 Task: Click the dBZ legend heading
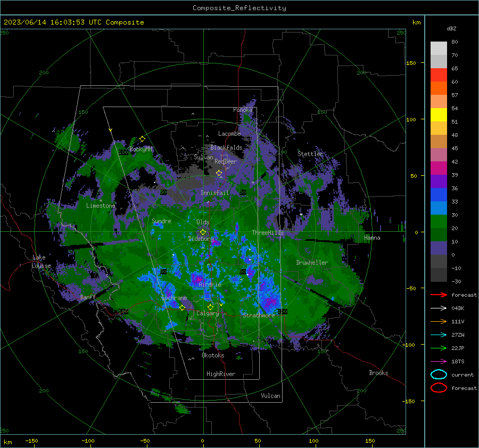click(x=451, y=28)
